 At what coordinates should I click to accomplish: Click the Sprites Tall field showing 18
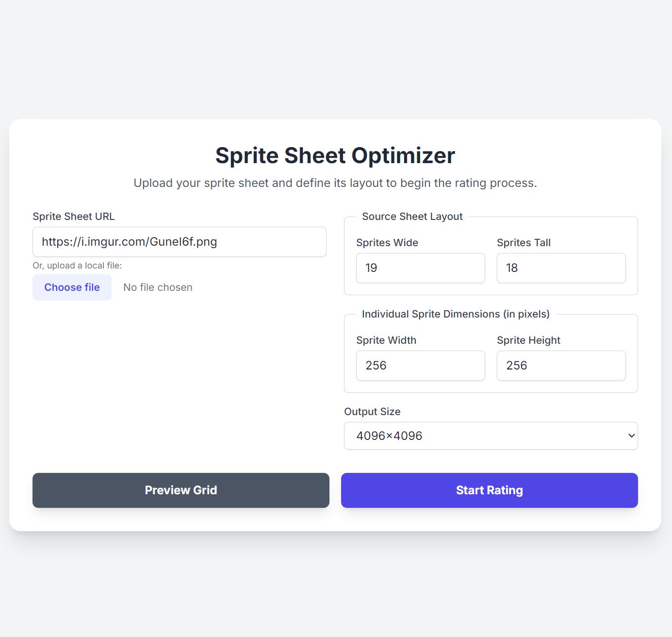(x=561, y=268)
